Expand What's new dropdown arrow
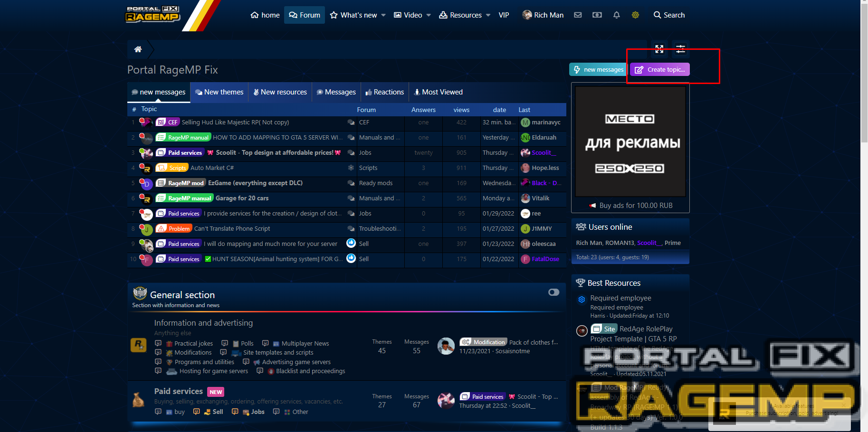Screen dimensions: 868x432 click(x=383, y=15)
